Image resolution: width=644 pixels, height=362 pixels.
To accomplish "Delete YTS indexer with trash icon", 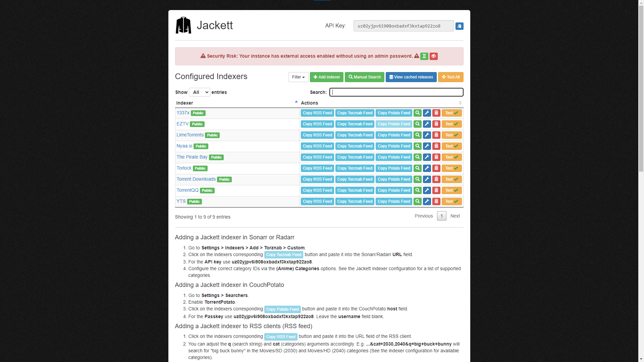I will click(x=436, y=201).
